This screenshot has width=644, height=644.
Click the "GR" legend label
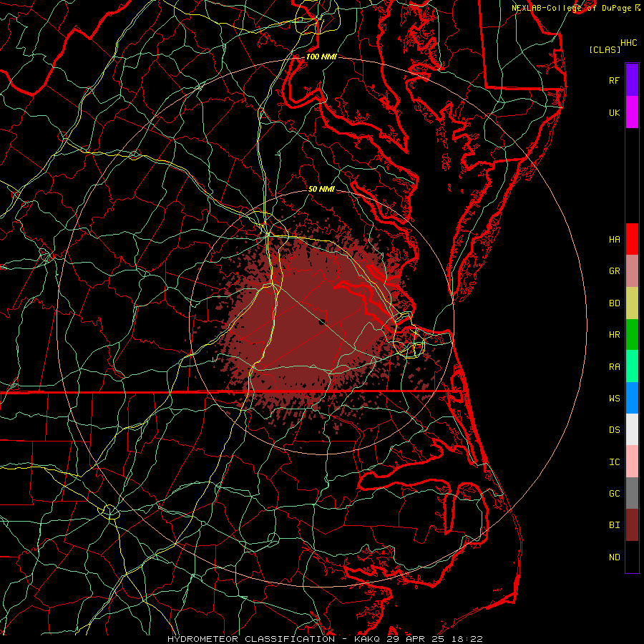tap(614, 271)
